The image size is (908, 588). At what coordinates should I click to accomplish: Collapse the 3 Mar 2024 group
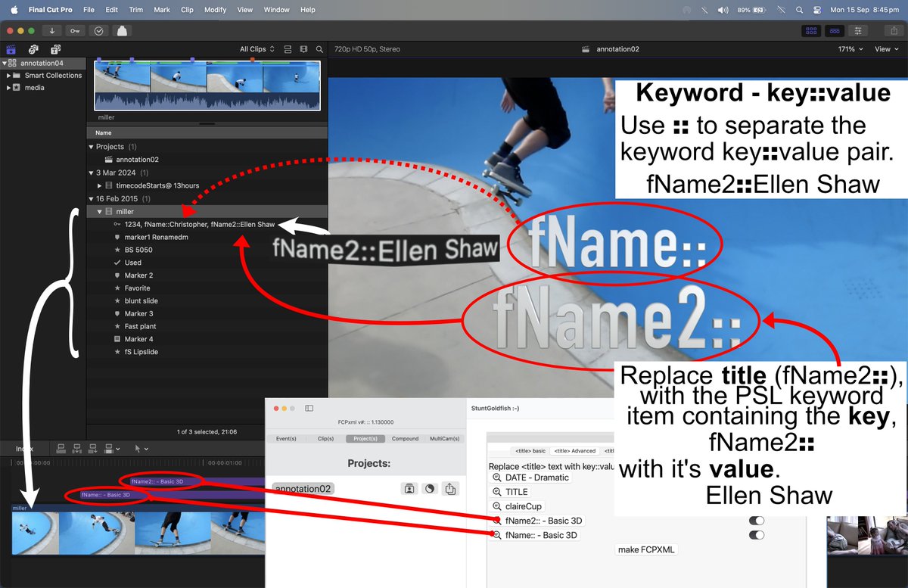91,173
